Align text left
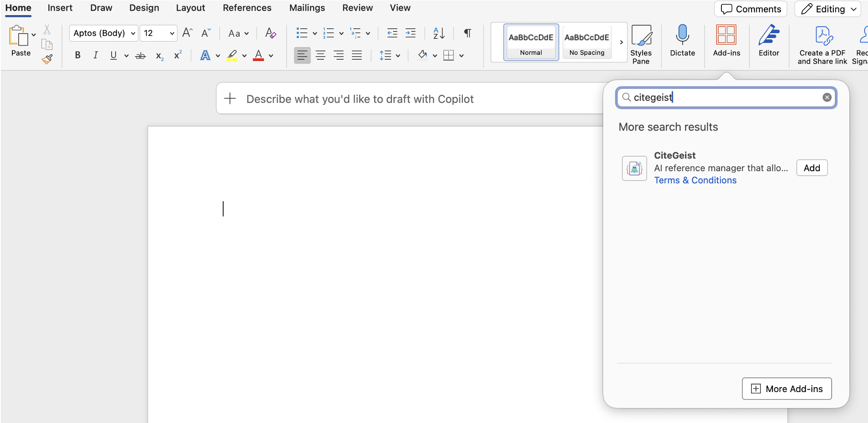The image size is (868, 423). click(302, 55)
